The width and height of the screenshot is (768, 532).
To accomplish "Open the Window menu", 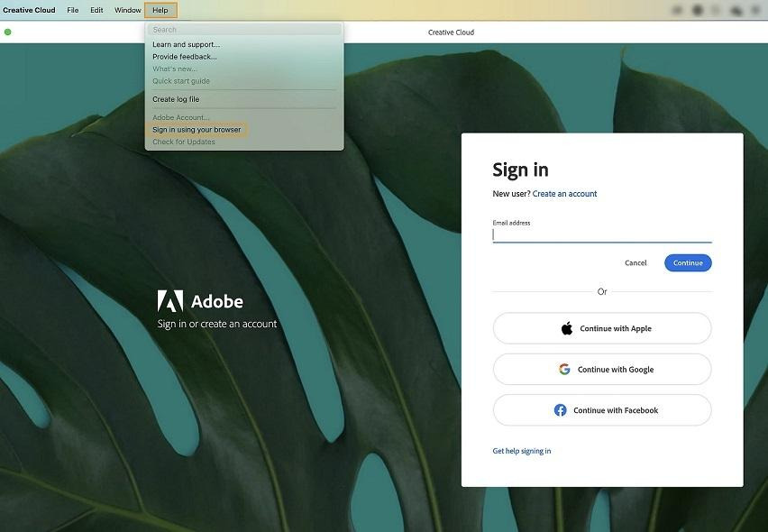I will coord(127,10).
